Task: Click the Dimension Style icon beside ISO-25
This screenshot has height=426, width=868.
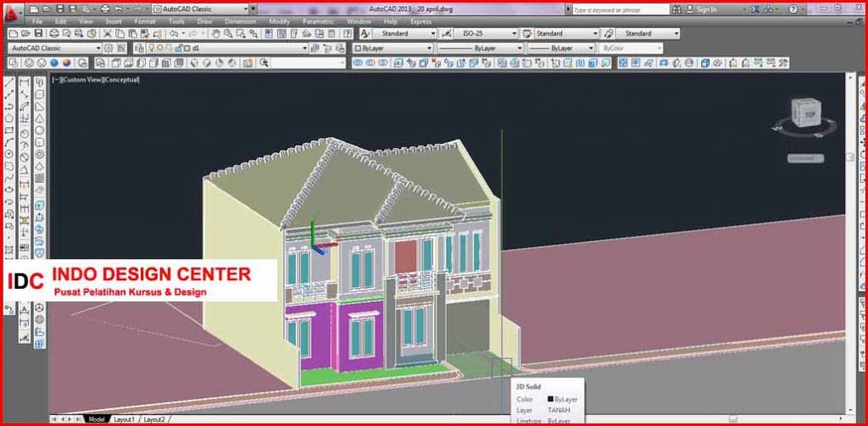Action: [447, 34]
